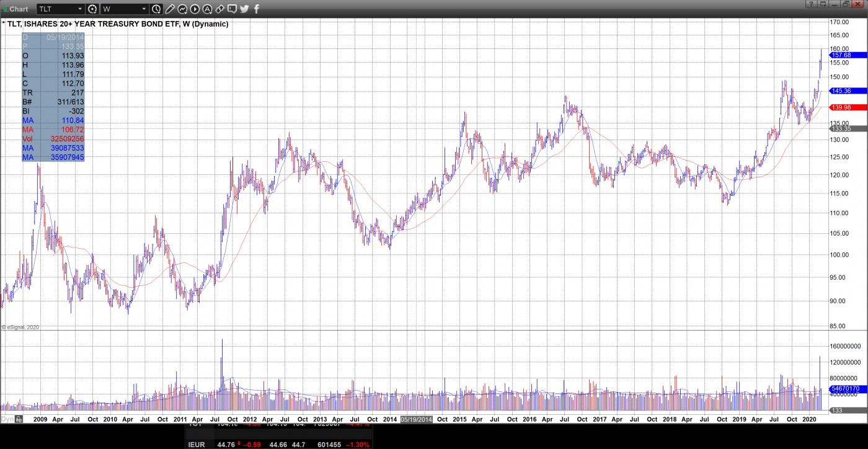Viewport: 868px width, 449px height.
Task: Open the TLT symbol dropdown
Action: (x=79, y=9)
